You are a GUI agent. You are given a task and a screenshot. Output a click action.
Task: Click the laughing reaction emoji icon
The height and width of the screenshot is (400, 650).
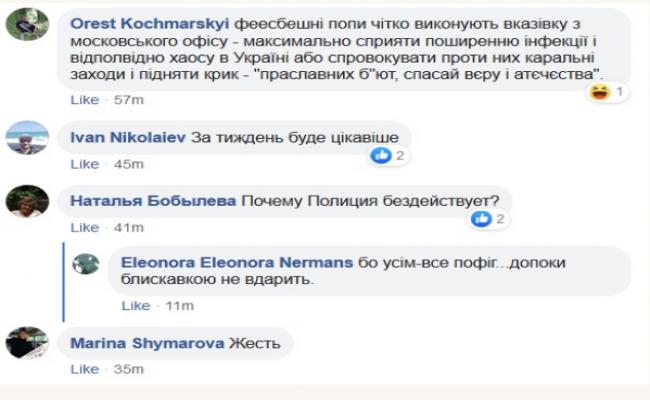click(600, 92)
